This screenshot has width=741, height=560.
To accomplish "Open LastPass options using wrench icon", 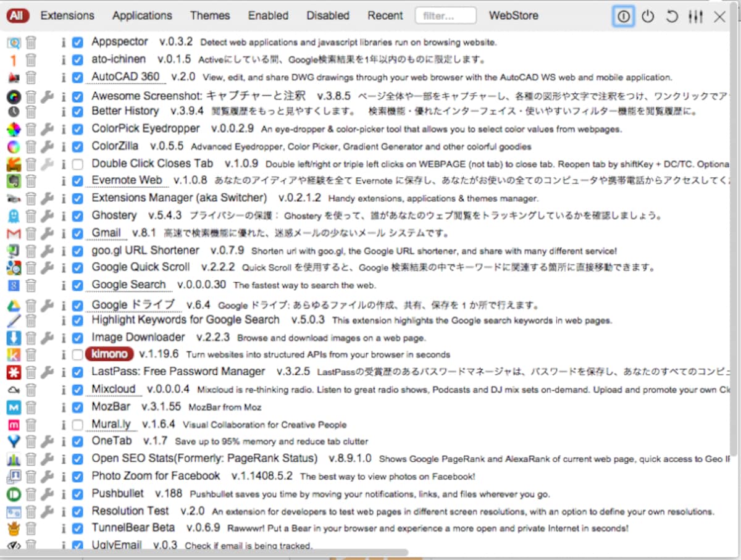I will click(x=47, y=372).
